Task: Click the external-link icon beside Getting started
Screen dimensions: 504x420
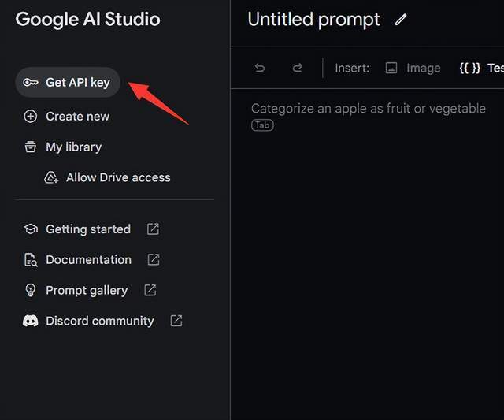Action: coord(153,229)
